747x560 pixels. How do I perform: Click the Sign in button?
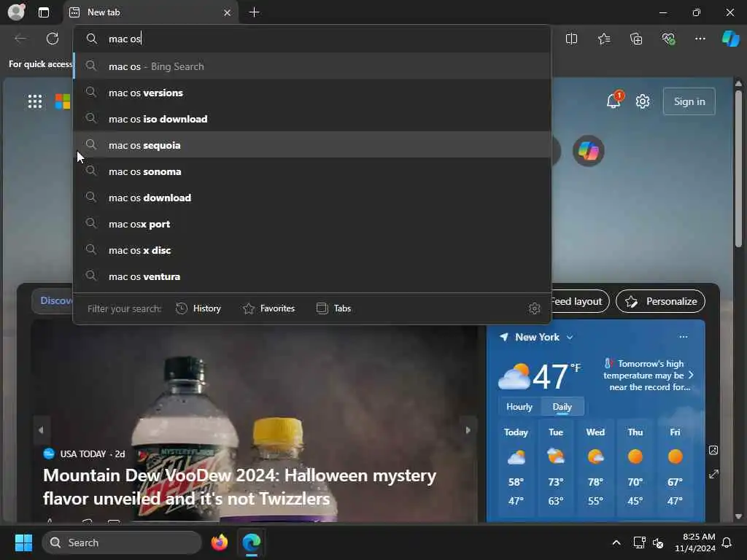click(x=689, y=101)
